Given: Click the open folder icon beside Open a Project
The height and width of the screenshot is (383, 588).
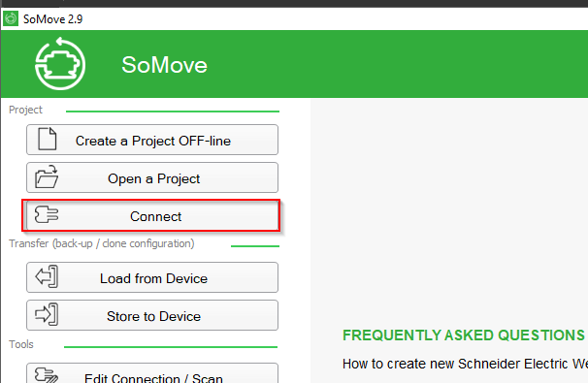Looking at the screenshot, I should pos(47,176).
